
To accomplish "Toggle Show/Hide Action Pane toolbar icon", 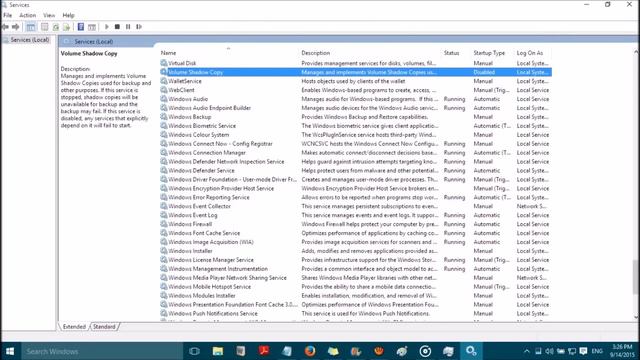I will (x=92, y=27).
